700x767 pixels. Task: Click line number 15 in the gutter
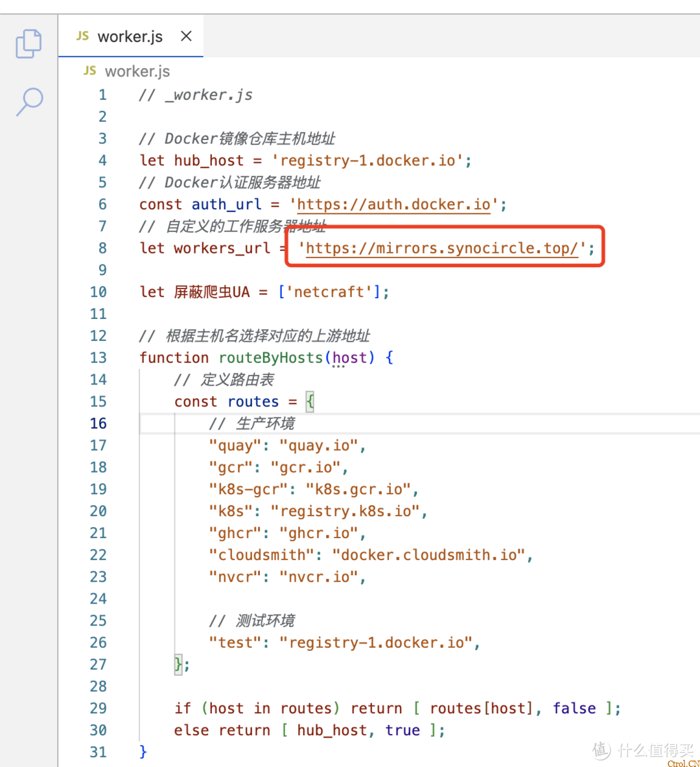point(98,401)
